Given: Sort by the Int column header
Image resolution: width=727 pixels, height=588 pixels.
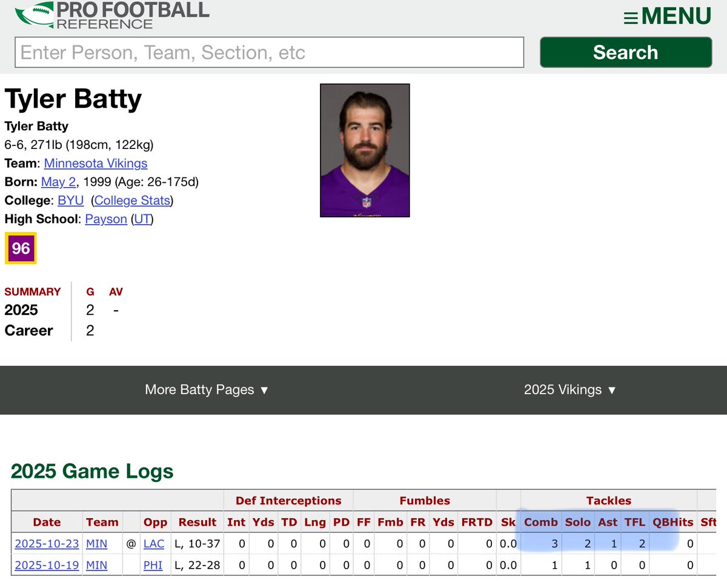Looking at the screenshot, I should tap(236, 522).
